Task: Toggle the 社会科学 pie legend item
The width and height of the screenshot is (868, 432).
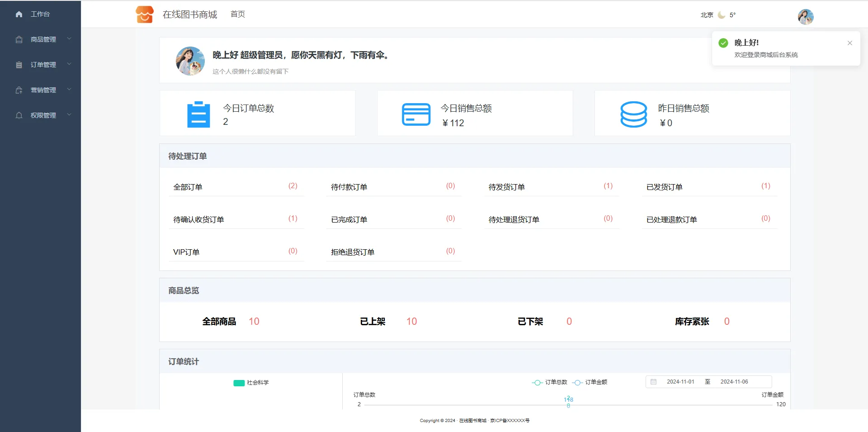Action: pos(251,383)
